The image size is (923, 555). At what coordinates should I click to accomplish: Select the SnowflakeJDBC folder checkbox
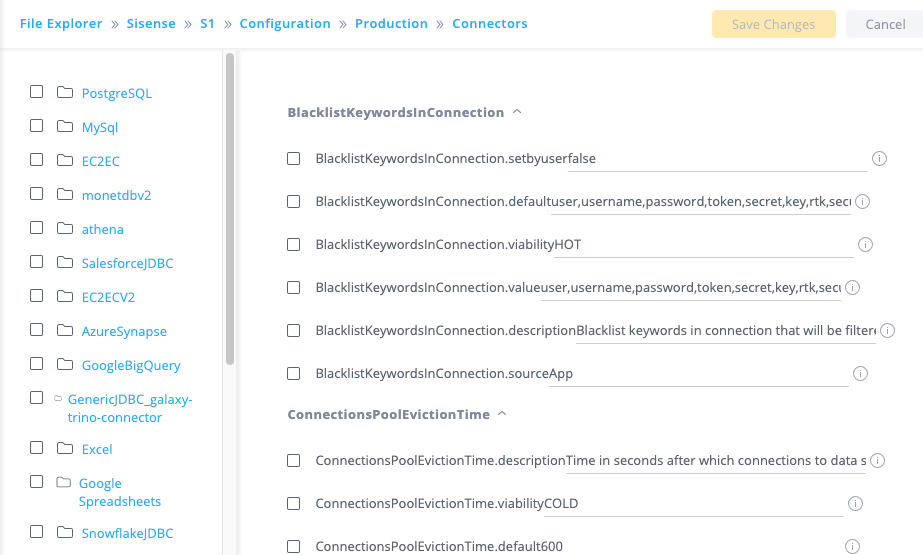(37, 532)
